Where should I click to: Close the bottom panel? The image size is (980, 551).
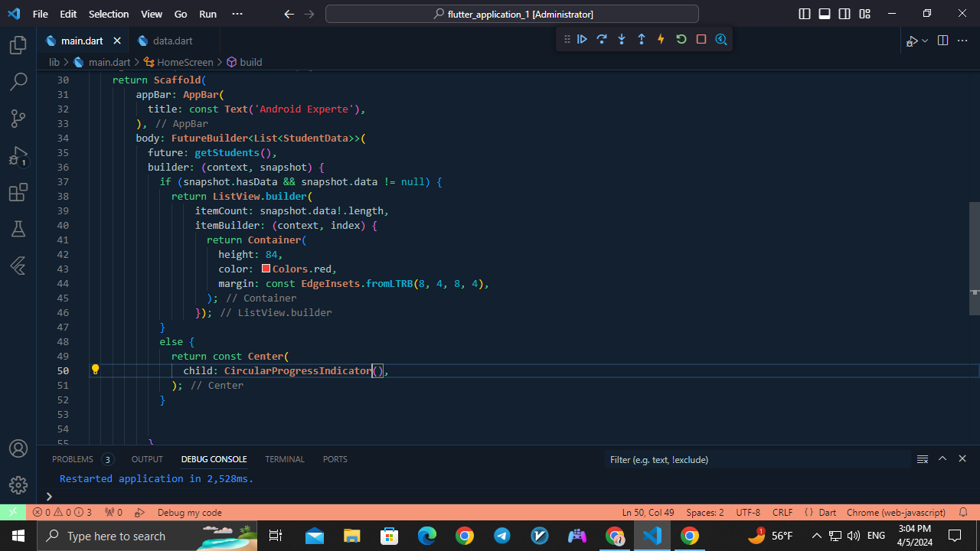[962, 458]
